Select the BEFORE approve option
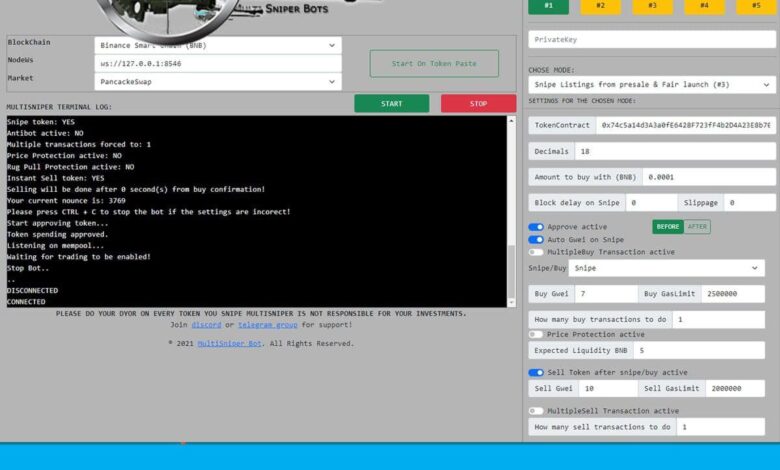Image resolution: width=780 pixels, height=470 pixels. tap(668, 227)
